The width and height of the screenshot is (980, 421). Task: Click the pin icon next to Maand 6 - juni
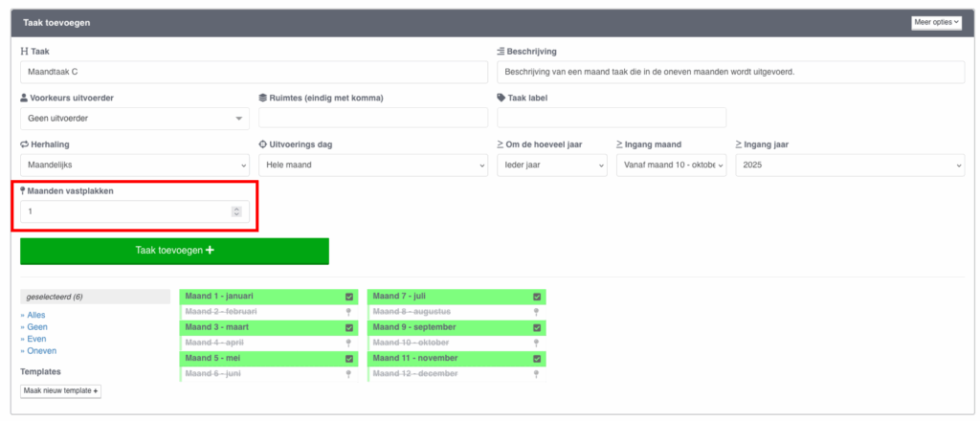[349, 374]
